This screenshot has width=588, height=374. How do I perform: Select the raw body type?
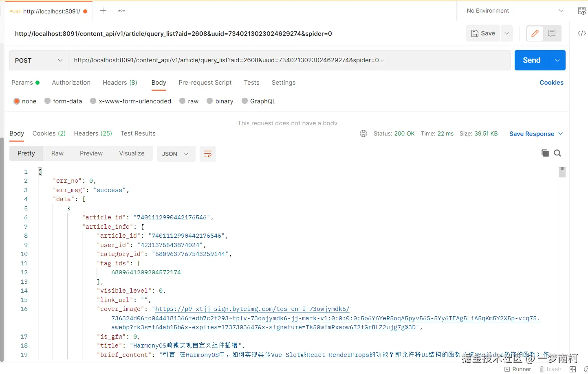(183, 101)
